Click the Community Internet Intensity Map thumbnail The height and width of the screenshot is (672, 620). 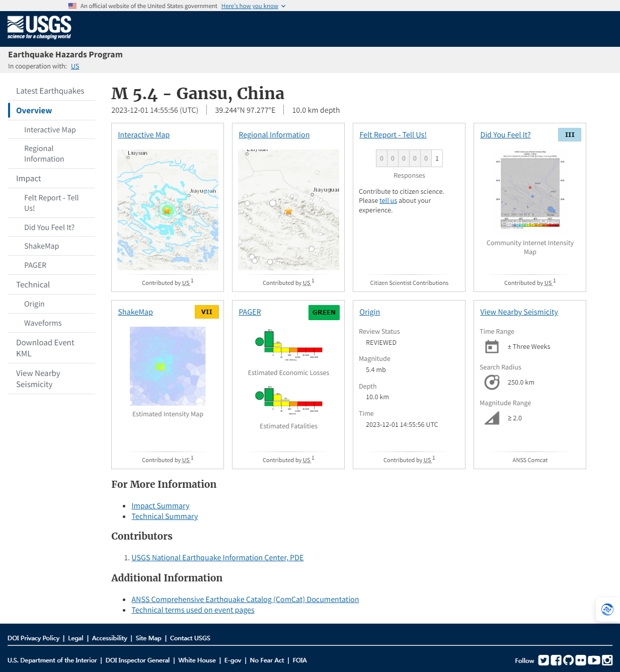click(530, 190)
